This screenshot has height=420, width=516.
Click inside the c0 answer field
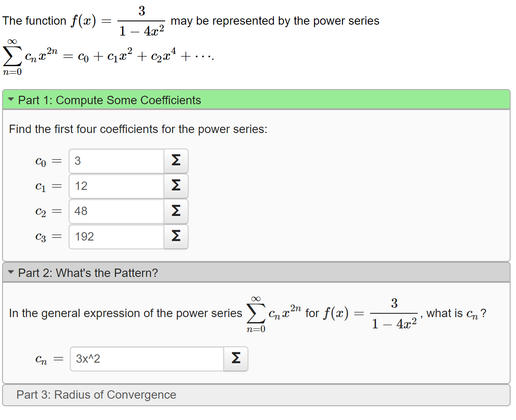(x=116, y=161)
